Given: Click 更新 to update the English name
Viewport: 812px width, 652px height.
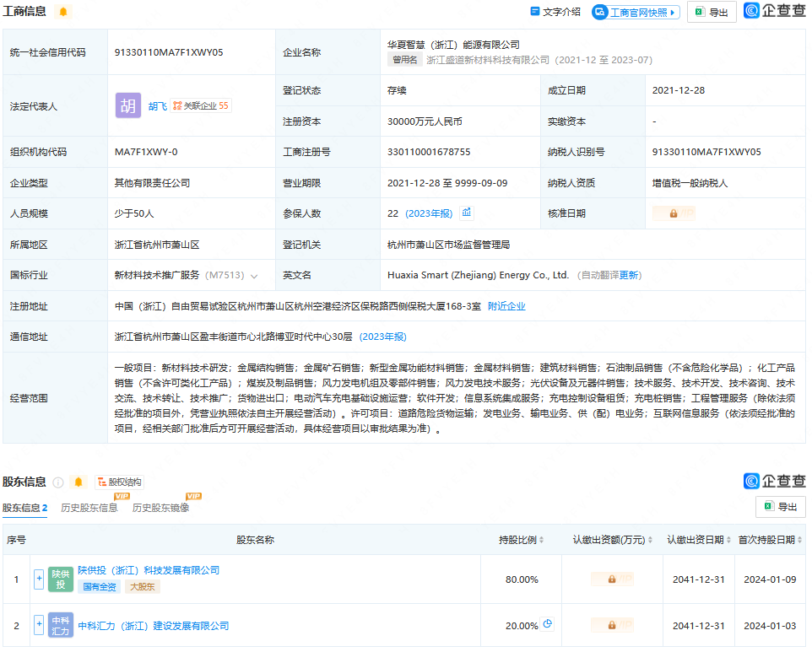Looking at the screenshot, I should (629, 275).
